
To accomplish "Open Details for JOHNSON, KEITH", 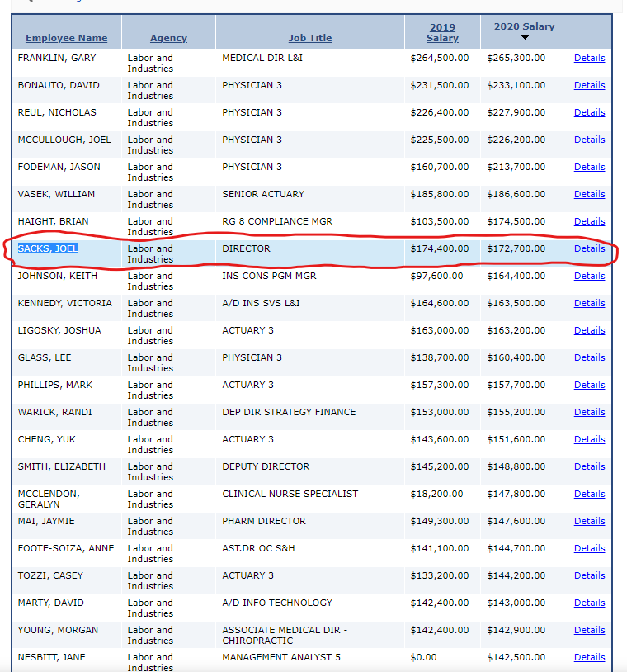I will [589, 276].
